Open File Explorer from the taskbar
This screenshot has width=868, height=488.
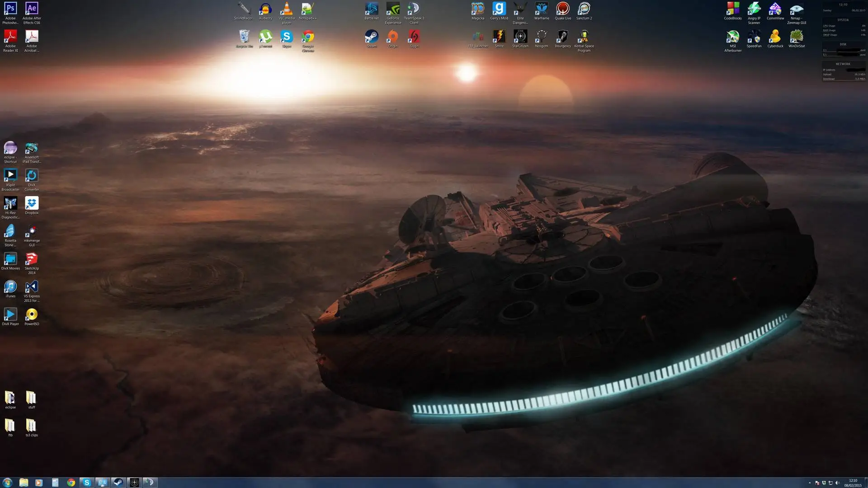[x=24, y=483]
